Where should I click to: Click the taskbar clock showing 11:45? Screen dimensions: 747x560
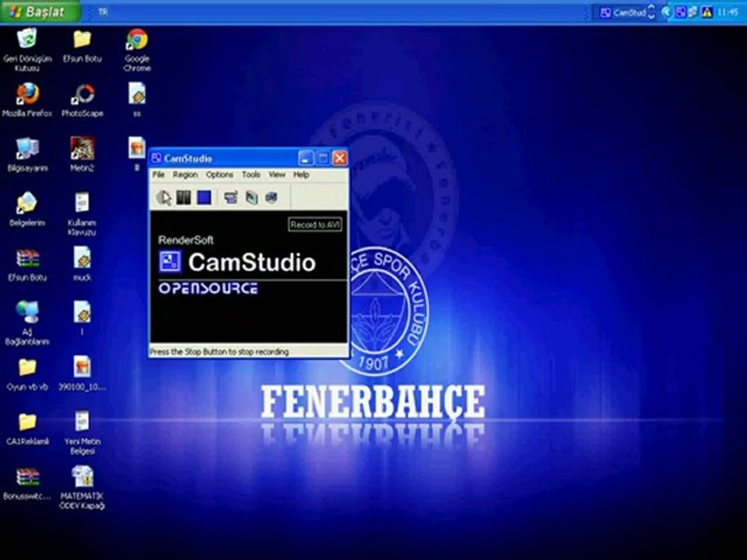coord(728,12)
